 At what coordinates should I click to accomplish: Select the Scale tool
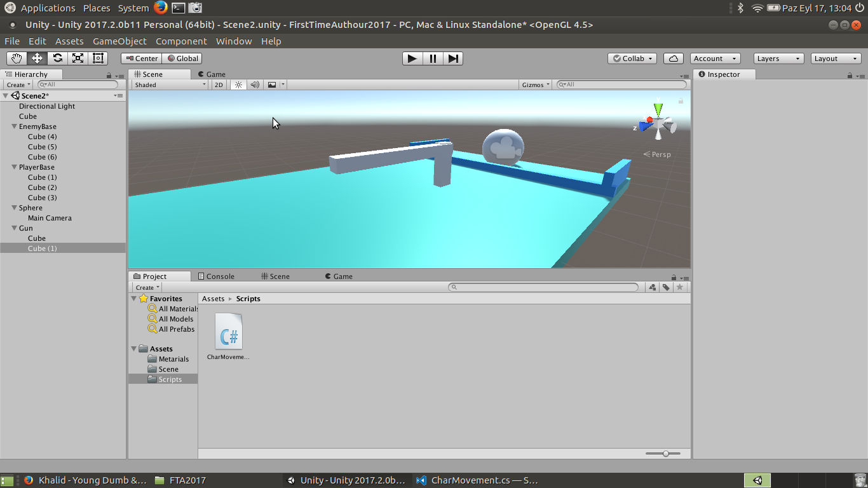click(x=78, y=58)
